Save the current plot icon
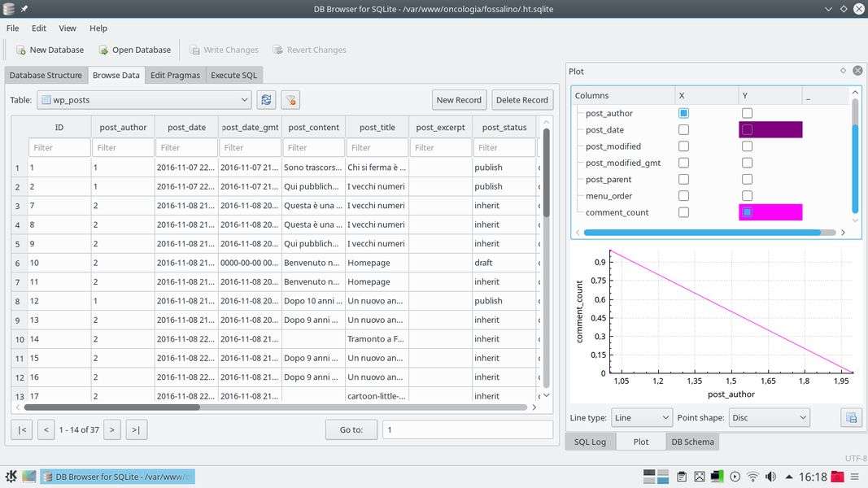The image size is (868, 488). (851, 417)
